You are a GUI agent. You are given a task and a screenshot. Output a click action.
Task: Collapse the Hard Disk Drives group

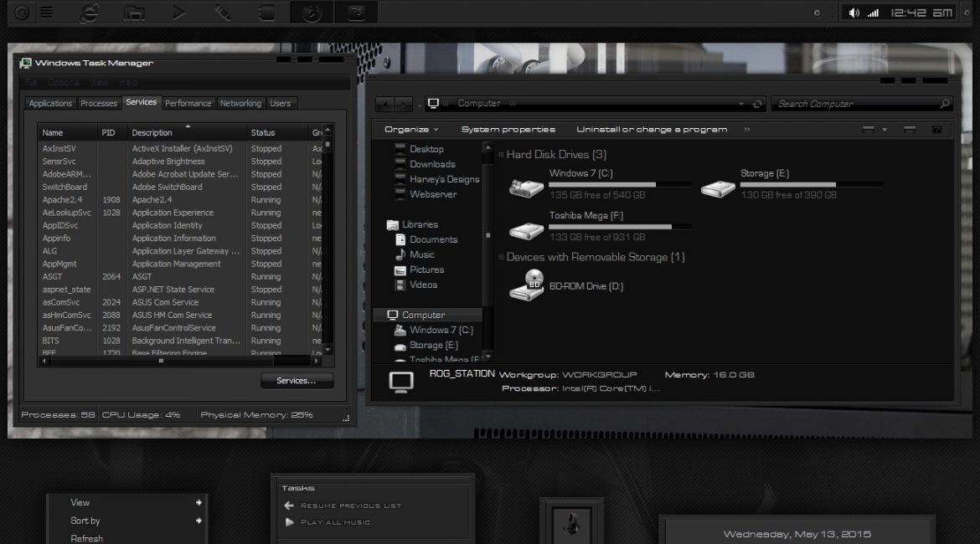point(501,154)
